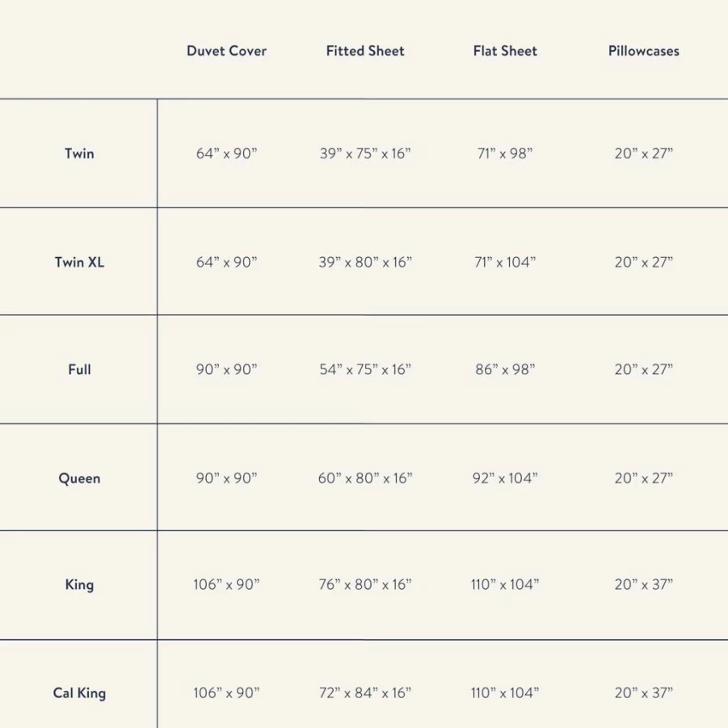Select the Twin XL row label

(x=79, y=262)
